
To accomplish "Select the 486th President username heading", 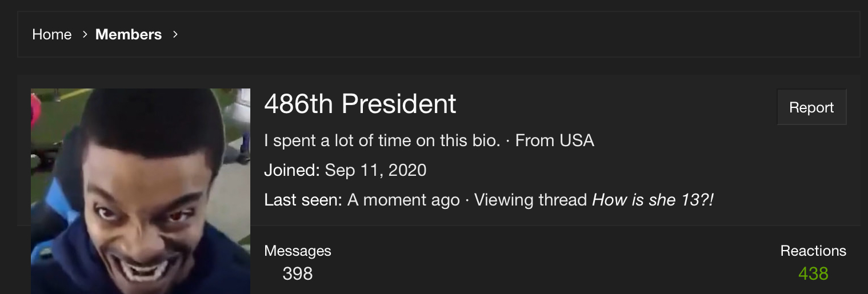I will (360, 104).
